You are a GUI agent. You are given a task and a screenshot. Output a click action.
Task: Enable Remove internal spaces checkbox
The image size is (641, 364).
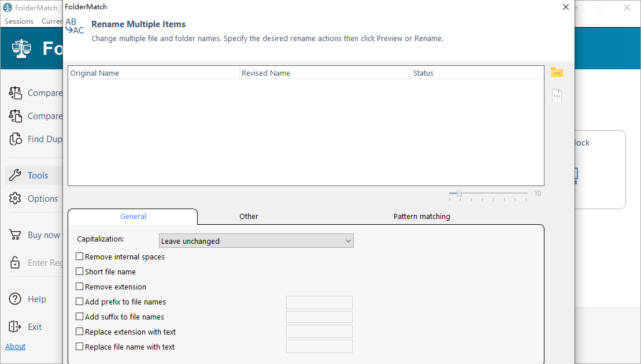[x=80, y=257]
